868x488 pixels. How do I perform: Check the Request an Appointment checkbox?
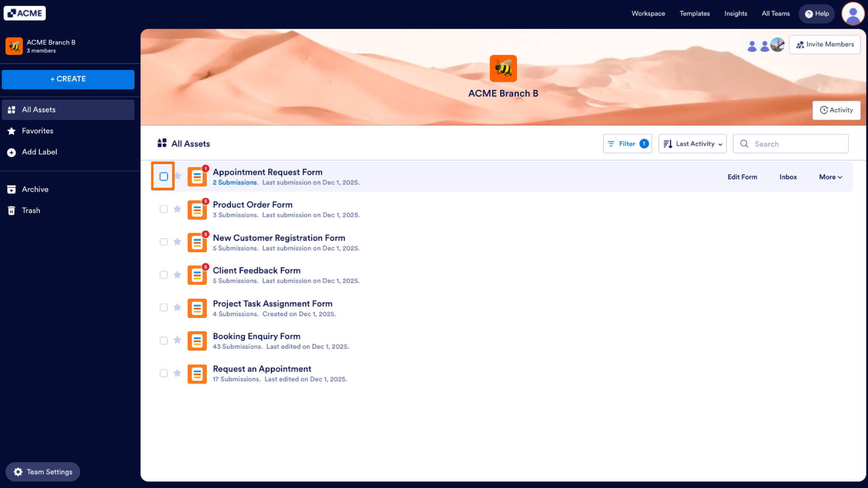pos(164,373)
